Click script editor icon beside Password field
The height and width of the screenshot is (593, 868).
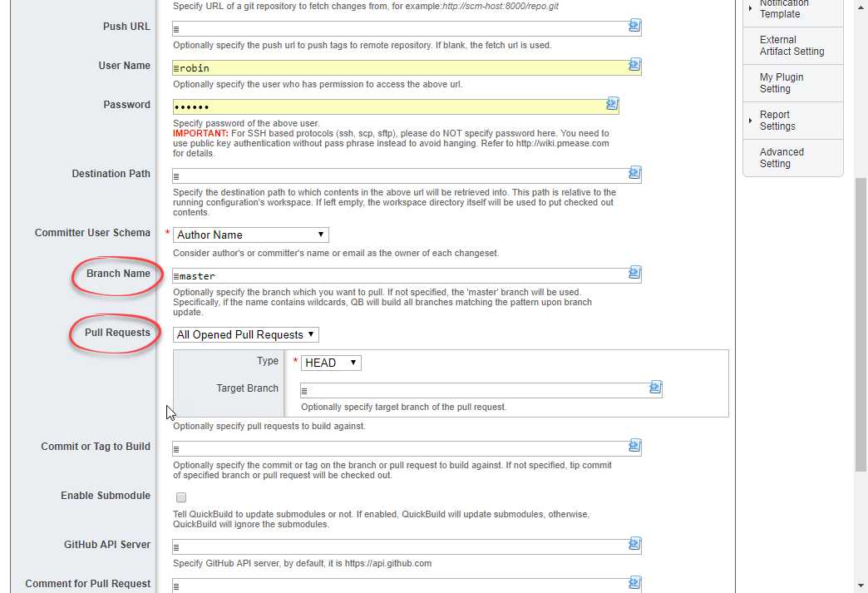[x=612, y=104]
